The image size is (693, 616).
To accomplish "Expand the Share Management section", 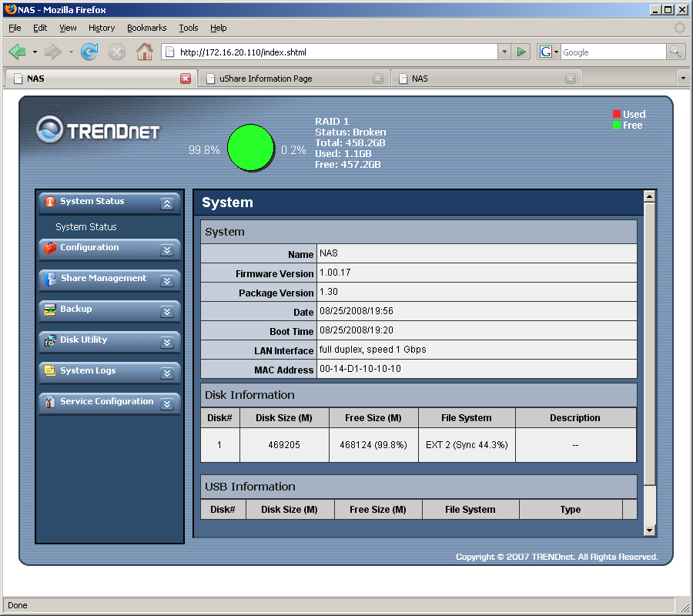I will click(x=166, y=281).
